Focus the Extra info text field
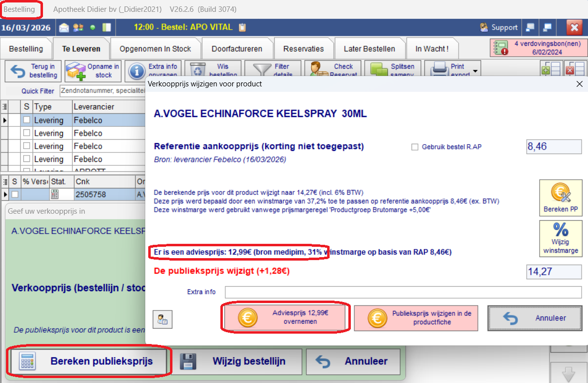The image size is (588, 383). 403,292
